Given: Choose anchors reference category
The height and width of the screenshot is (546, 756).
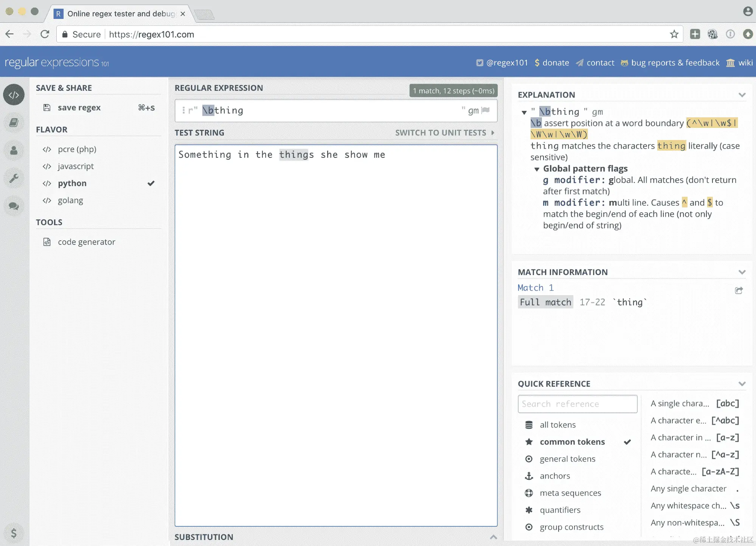Looking at the screenshot, I should (x=554, y=476).
